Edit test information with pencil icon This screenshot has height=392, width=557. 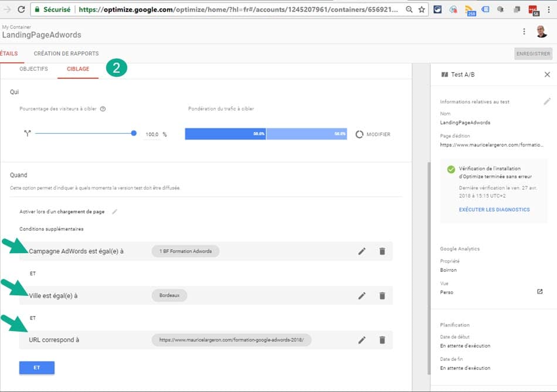click(x=546, y=101)
